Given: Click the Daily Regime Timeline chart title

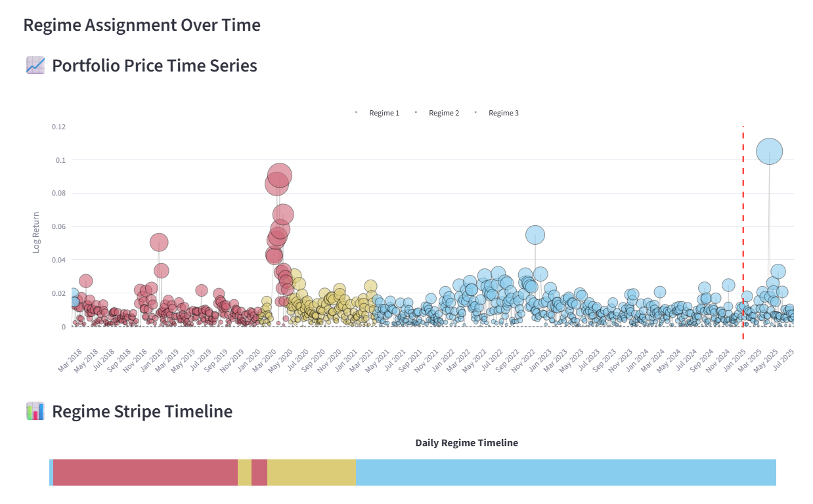Looking at the screenshot, I should tap(466, 443).
